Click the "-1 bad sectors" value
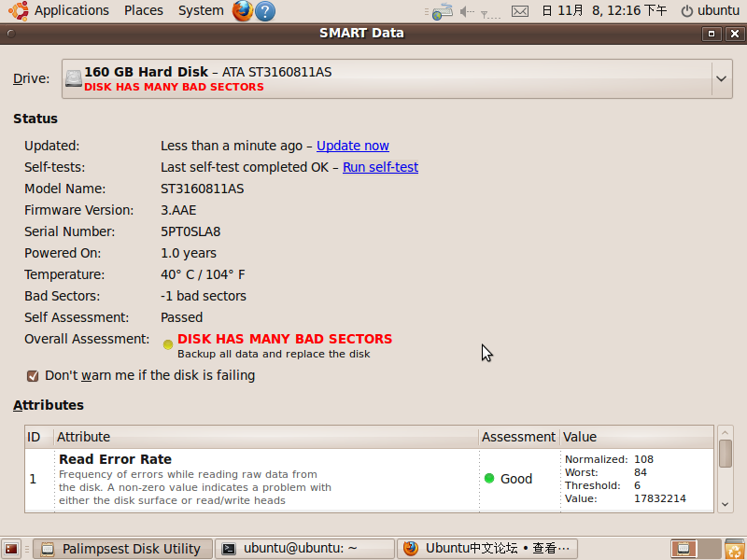 click(x=204, y=296)
